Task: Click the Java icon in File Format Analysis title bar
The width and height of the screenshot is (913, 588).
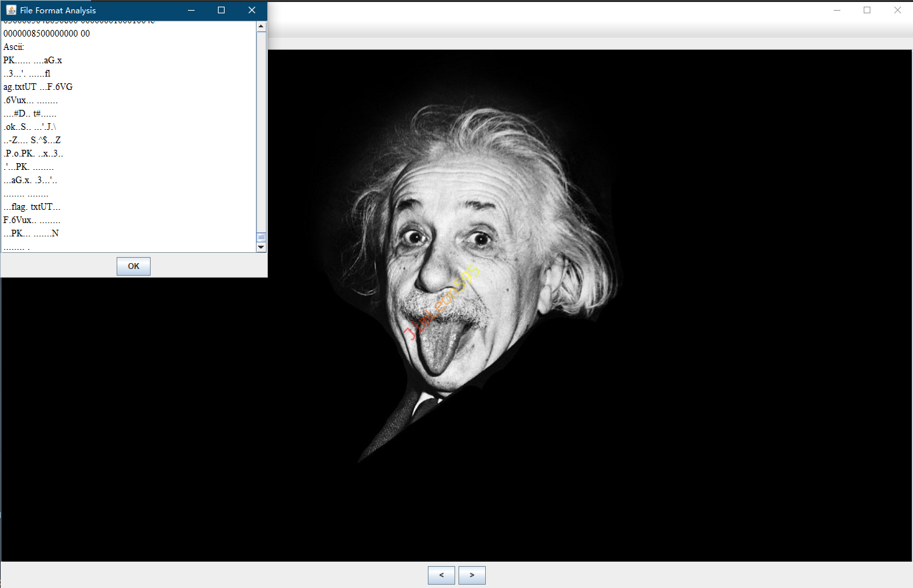Action: pyautogui.click(x=11, y=11)
